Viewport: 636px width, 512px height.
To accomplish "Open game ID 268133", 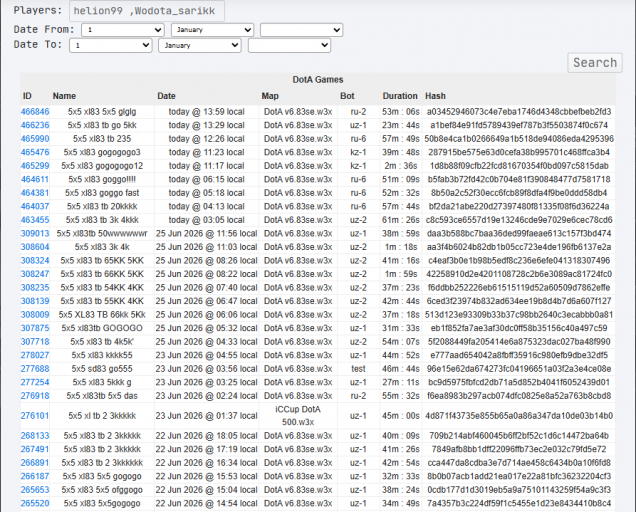I will tap(35, 436).
